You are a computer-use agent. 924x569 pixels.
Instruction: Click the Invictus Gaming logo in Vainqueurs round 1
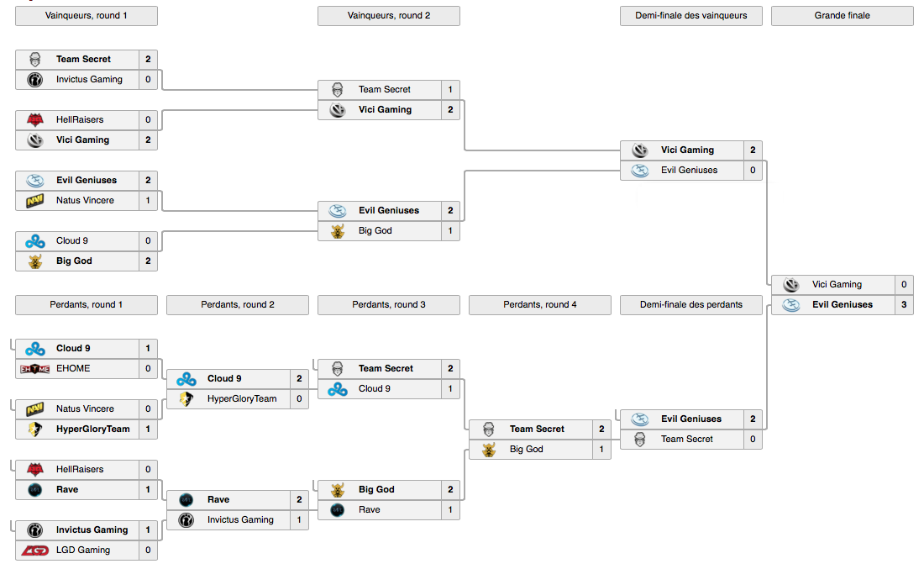35,80
